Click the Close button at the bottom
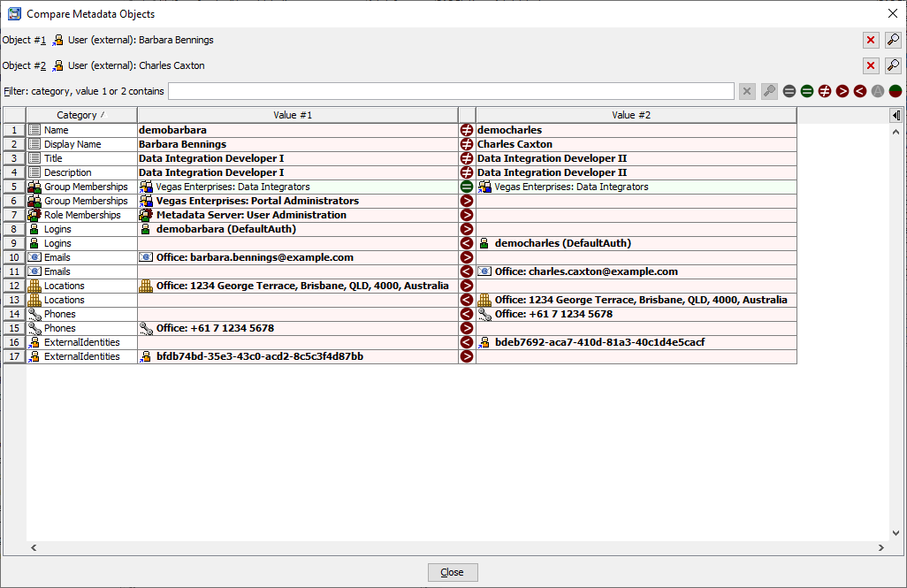This screenshot has width=907, height=588. (453, 572)
